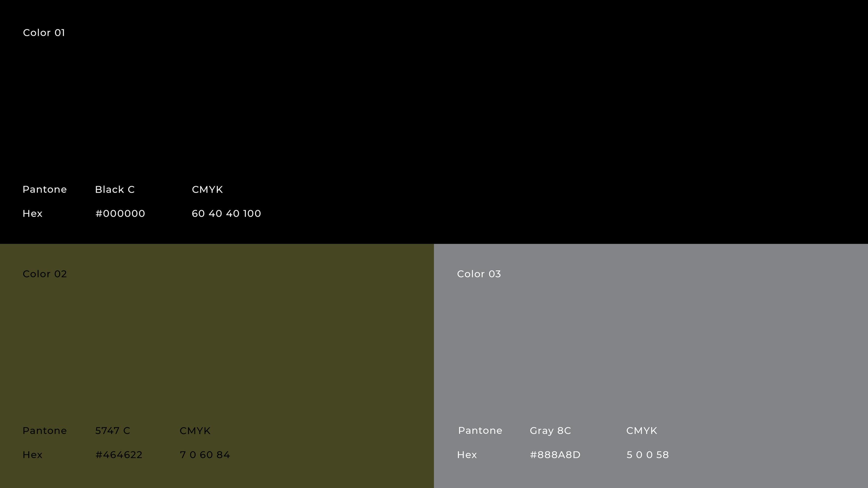Click the Gray 8C Pantone name
Image resolution: width=868 pixels, height=488 pixels.
pyautogui.click(x=550, y=431)
